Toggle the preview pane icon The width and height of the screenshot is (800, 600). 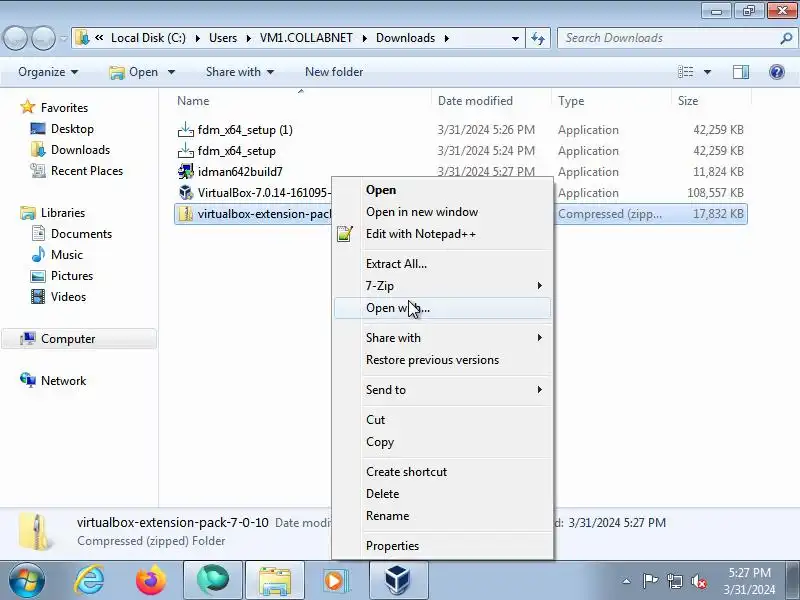(x=741, y=72)
